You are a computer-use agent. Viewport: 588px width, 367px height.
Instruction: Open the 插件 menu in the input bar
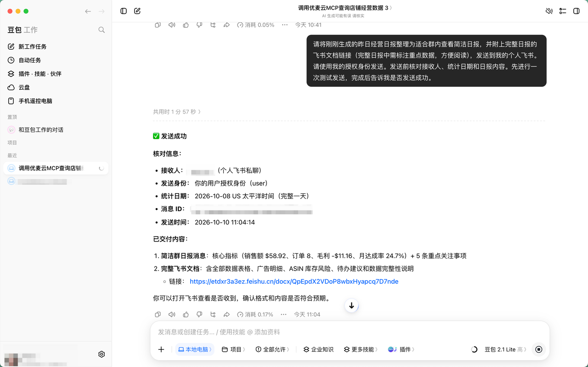click(x=401, y=350)
